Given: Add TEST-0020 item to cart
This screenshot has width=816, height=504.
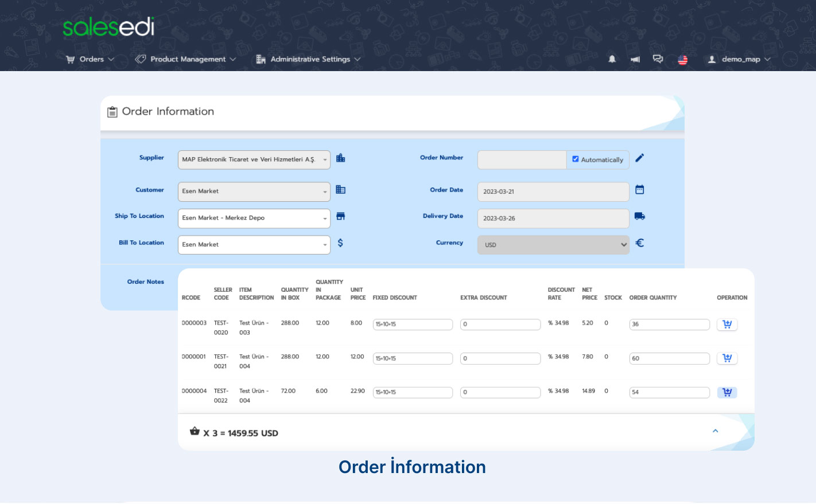Looking at the screenshot, I should tap(727, 325).
